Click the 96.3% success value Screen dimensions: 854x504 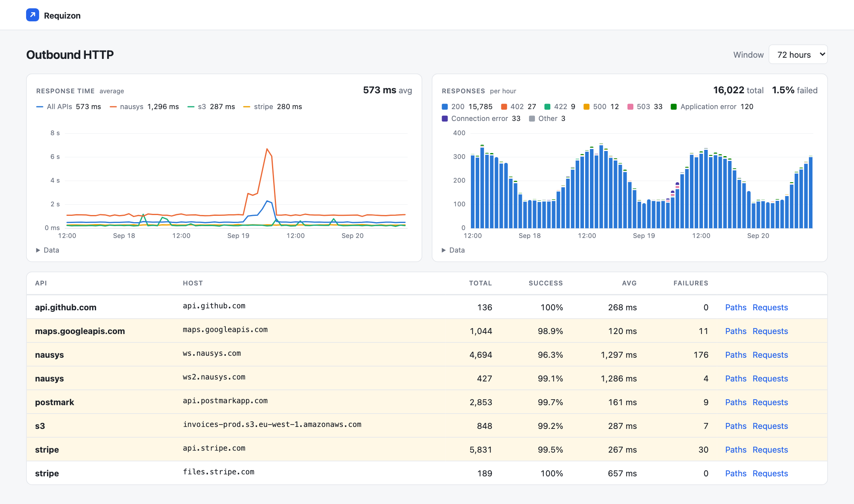click(550, 355)
